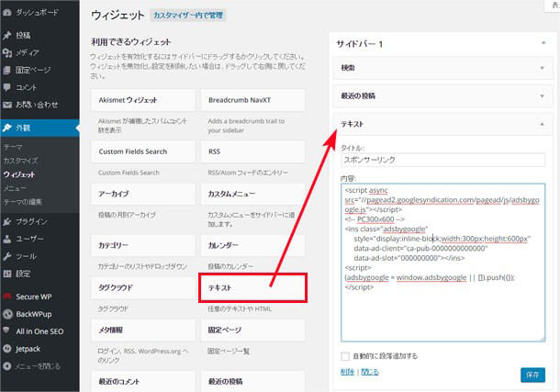Click the pushpin icon next to 投稿
The width and height of the screenshot is (560, 392).
(x=7, y=35)
